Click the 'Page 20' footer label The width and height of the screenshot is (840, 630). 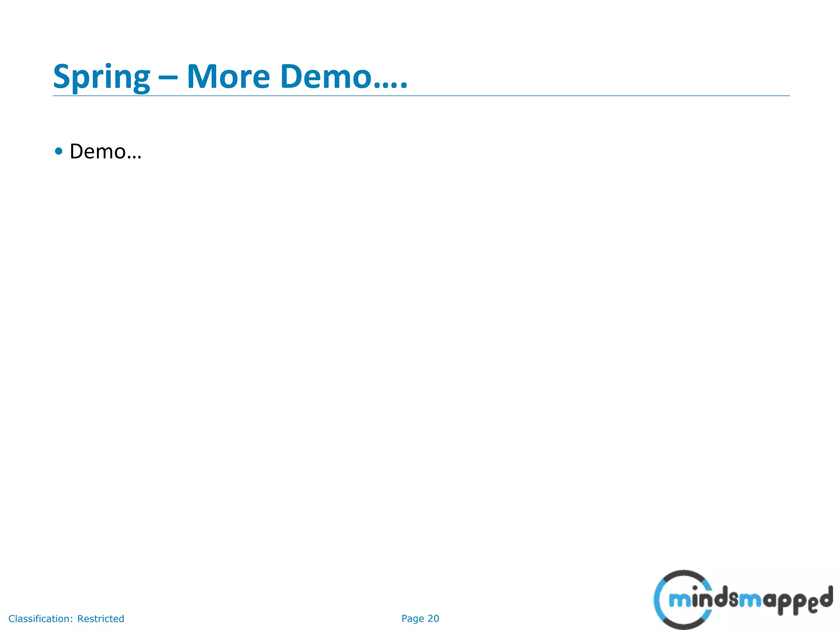pyautogui.click(x=420, y=619)
